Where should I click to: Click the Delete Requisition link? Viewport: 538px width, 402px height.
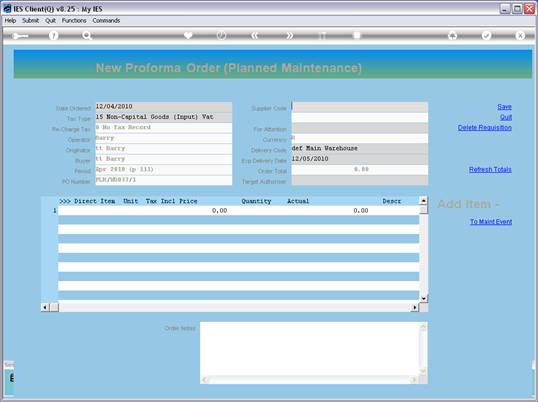coord(484,128)
